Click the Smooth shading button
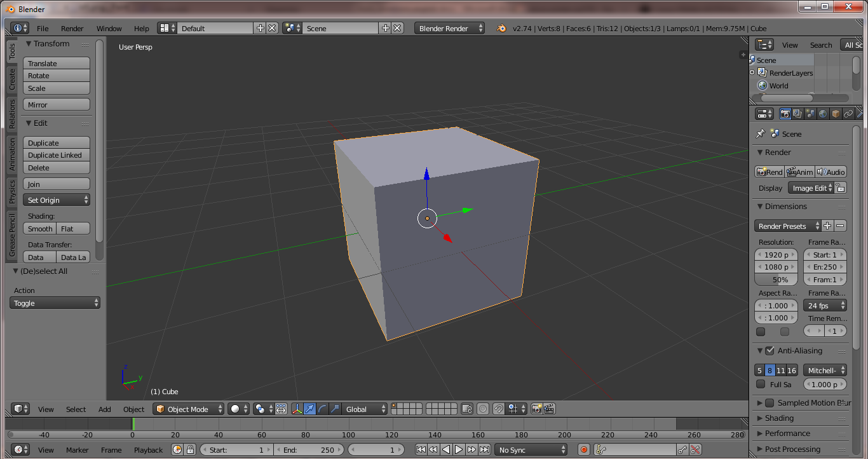This screenshot has width=868, height=459. (40, 228)
